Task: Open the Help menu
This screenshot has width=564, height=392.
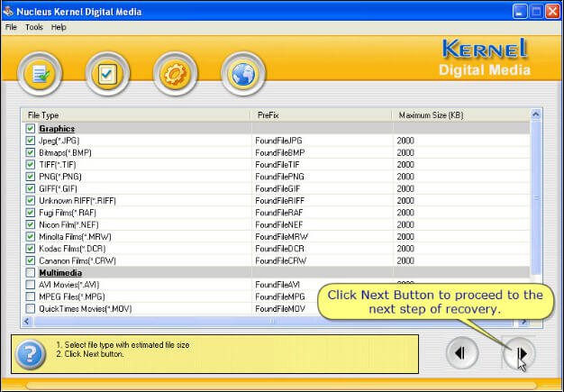Action: [59, 27]
